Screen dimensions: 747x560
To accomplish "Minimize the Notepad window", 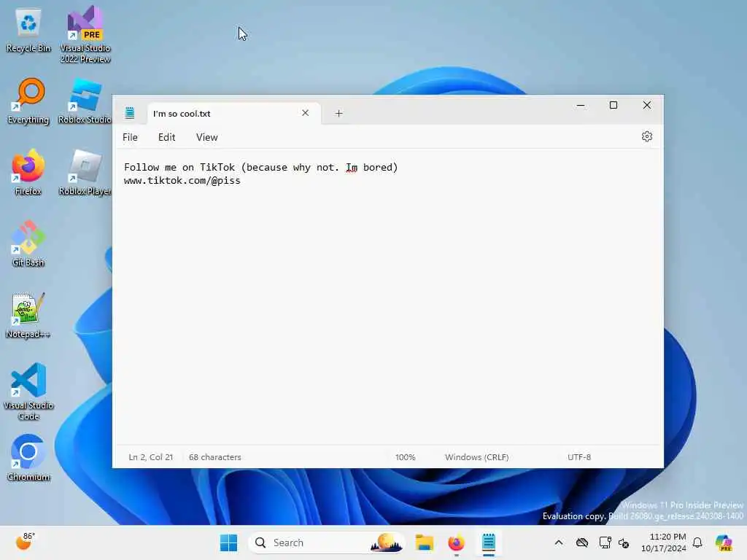I will pyautogui.click(x=580, y=105).
